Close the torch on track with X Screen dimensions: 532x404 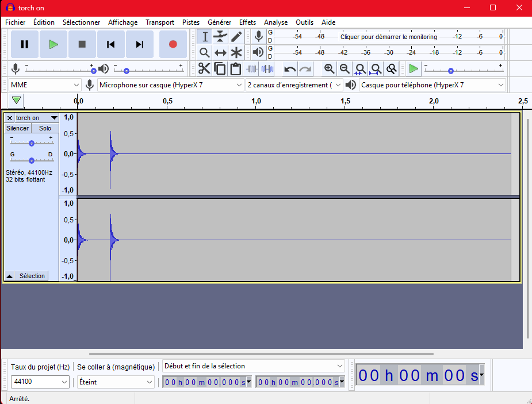point(10,118)
